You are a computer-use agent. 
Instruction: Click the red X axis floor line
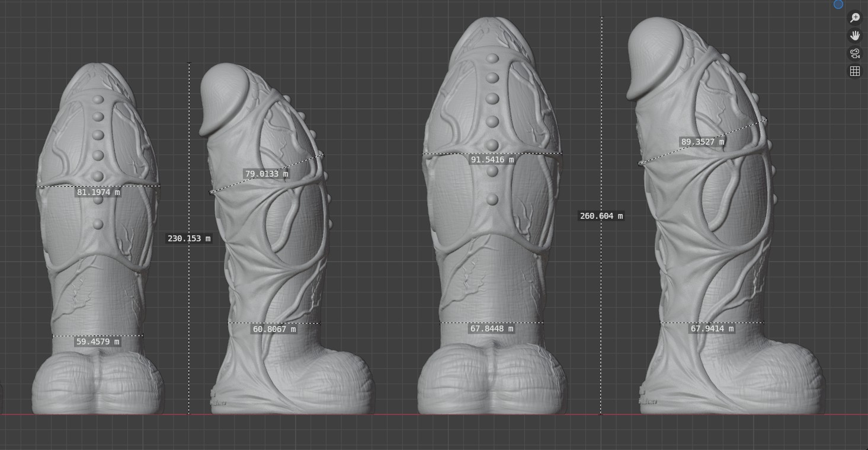(434, 414)
